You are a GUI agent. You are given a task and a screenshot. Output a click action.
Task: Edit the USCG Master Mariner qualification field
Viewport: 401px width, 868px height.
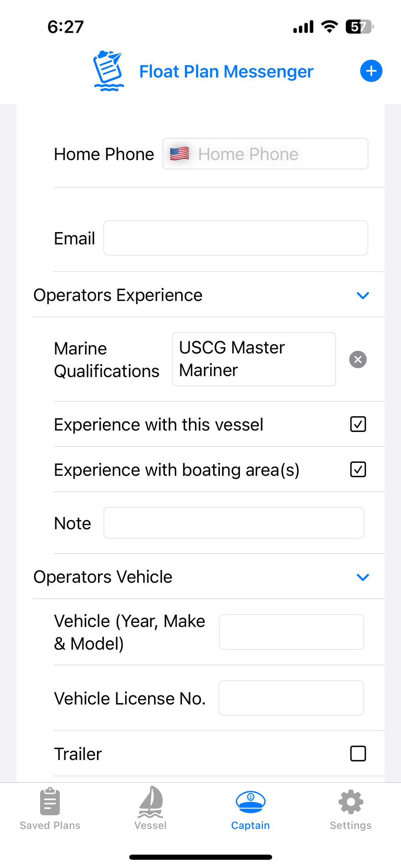tap(254, 359)
